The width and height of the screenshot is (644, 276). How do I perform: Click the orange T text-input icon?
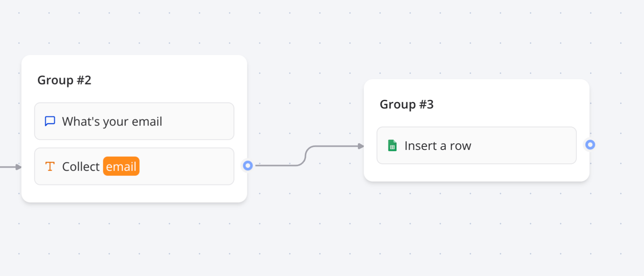point(50,167)
